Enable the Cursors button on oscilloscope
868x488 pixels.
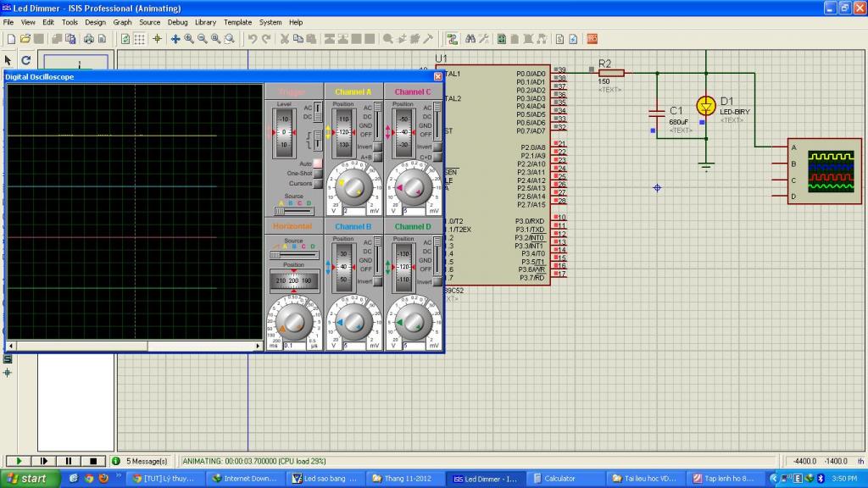pyautogui.click(x=318, y=183)
